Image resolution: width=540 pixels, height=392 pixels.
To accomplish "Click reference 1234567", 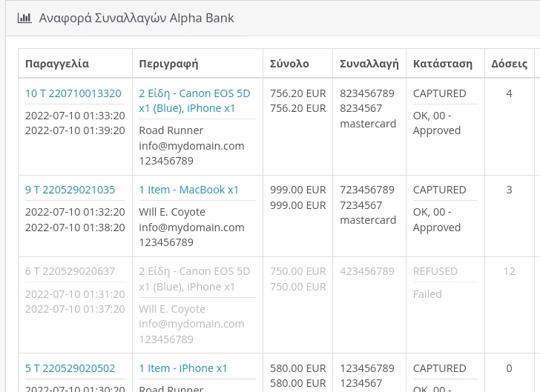I will 361,383.
